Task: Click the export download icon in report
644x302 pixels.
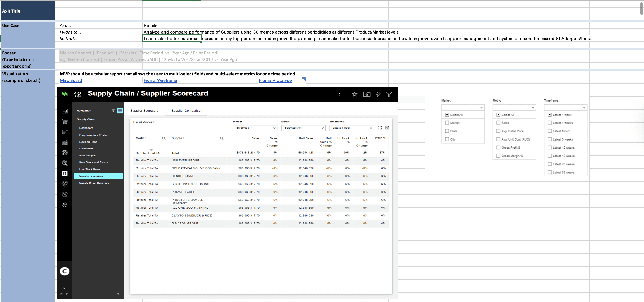Action: click(x=387, y=128)
